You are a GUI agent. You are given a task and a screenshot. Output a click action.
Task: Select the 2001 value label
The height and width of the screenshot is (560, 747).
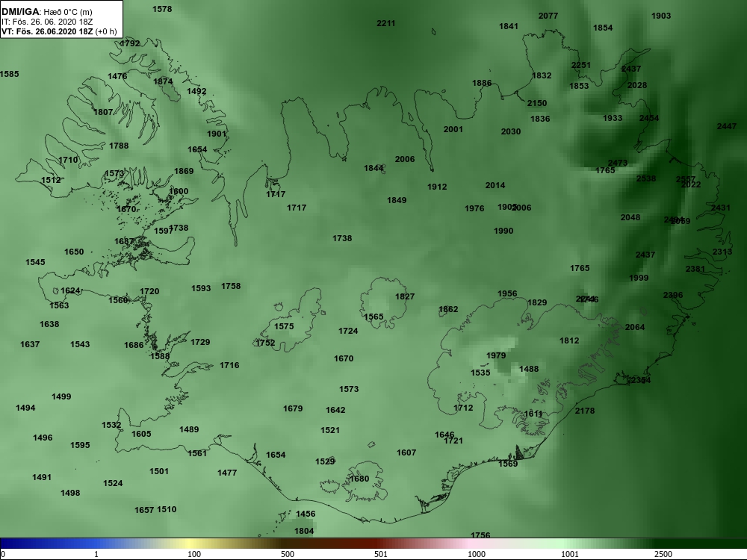point(453,129)
